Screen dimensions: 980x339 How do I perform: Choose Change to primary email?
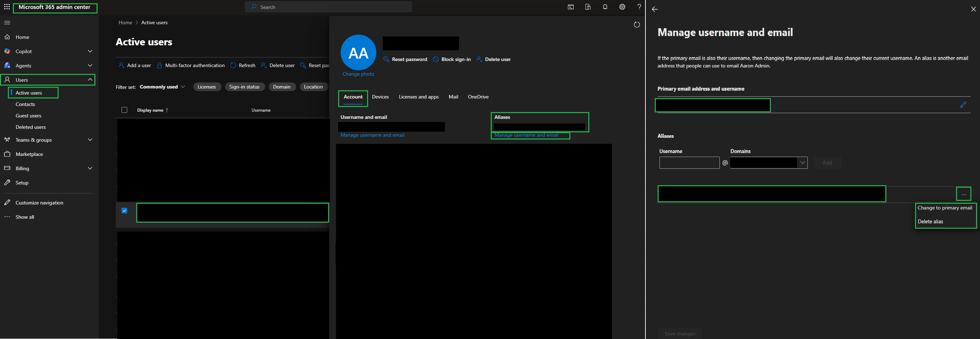(945, 208)
